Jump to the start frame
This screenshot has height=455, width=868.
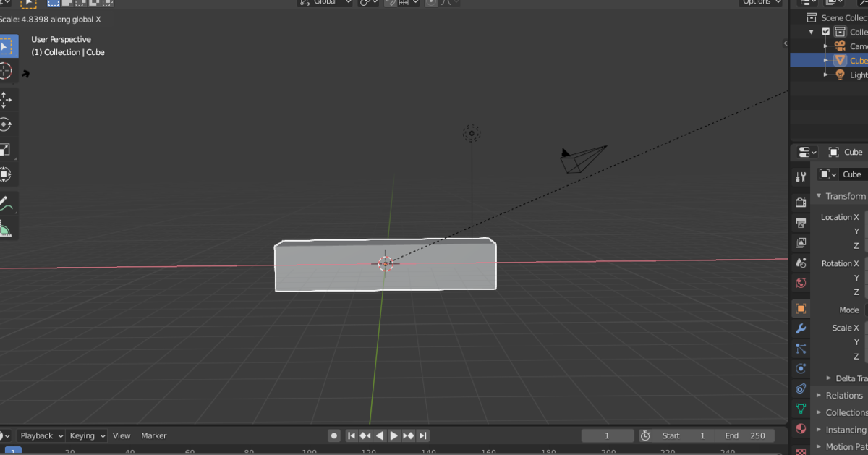click(x=352, y=435)
